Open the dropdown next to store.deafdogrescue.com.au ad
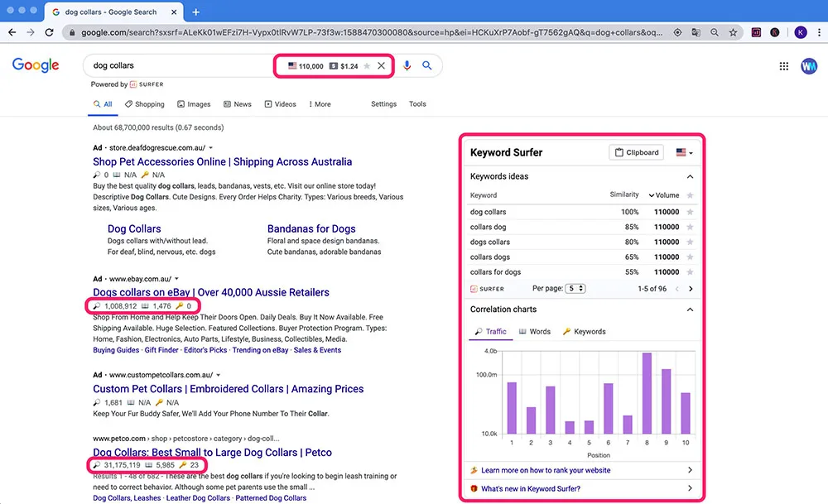 pos(210,148)
